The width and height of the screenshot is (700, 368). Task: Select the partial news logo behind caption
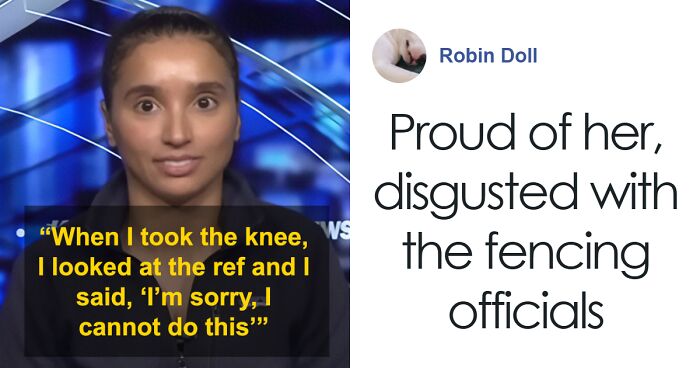336,230
